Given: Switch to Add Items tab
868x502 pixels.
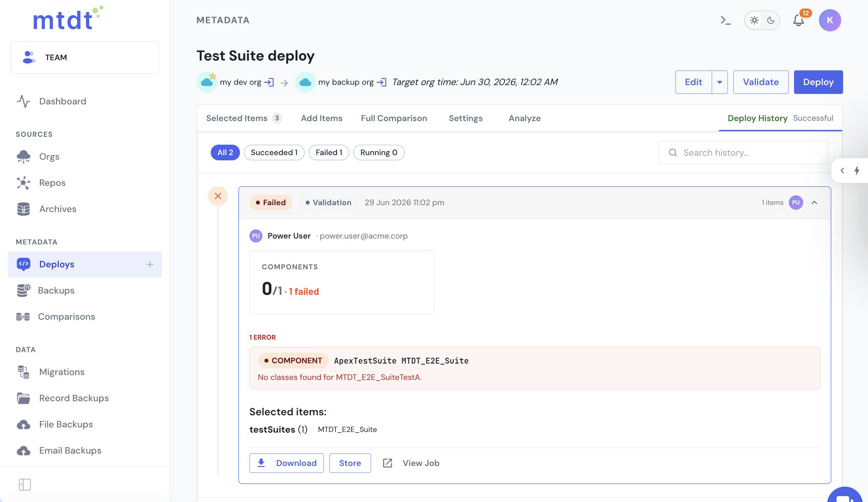Looking at the screenshot, I should (x=321, y=118).
